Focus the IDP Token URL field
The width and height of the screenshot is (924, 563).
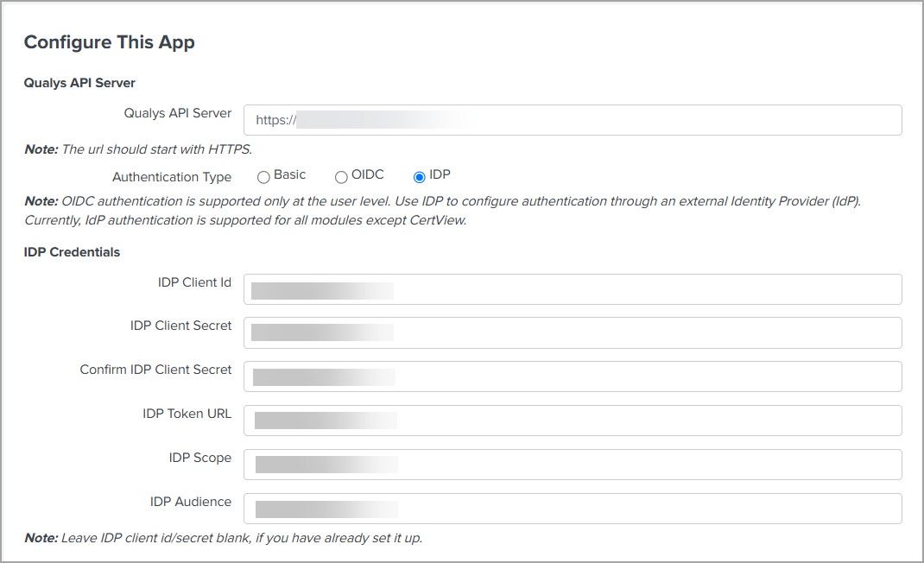pos(573,421)
